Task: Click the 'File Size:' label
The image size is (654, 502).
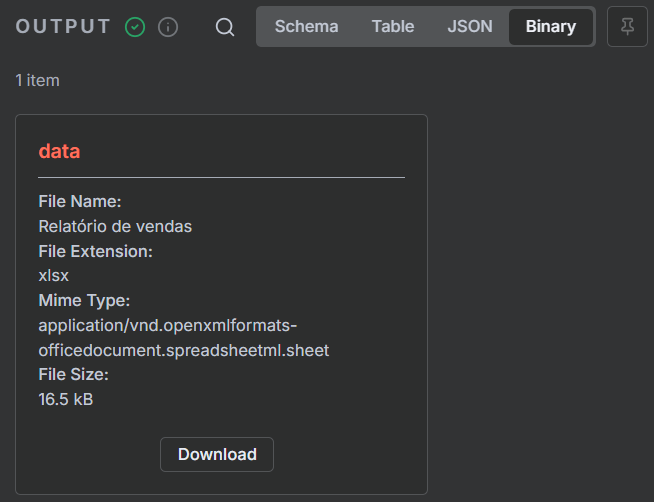Action: click(x=73, y=374)
